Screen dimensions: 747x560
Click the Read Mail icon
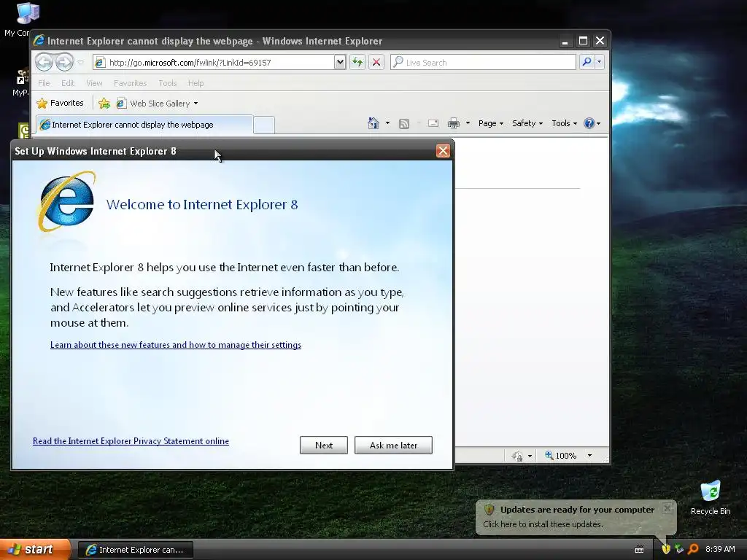(433, 123)
